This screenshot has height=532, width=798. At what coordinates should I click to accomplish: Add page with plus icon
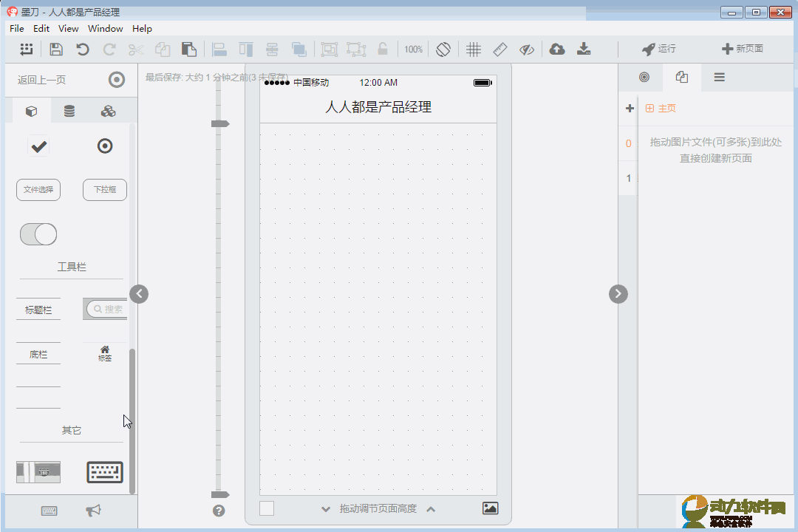[x=630, y=109]
